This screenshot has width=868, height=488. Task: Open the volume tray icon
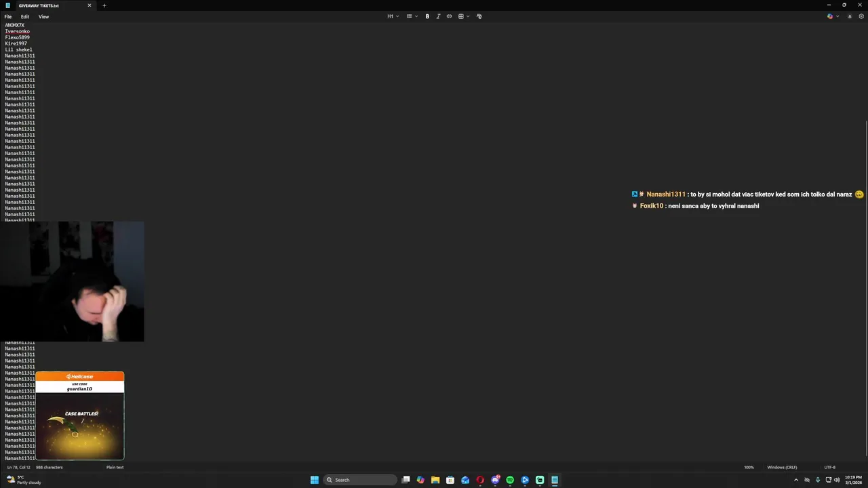[x=837, y=480]
